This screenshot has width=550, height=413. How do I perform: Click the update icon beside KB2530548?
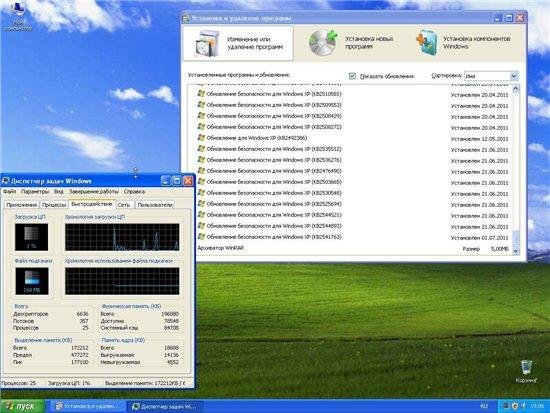click(x=201, y=193)
